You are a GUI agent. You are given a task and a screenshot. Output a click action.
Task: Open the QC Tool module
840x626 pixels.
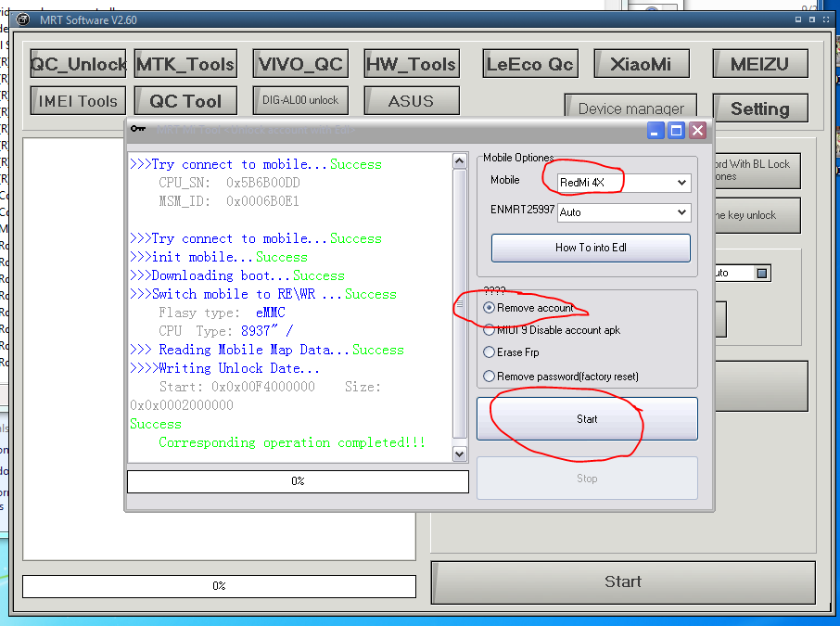[x=185, y=101]
